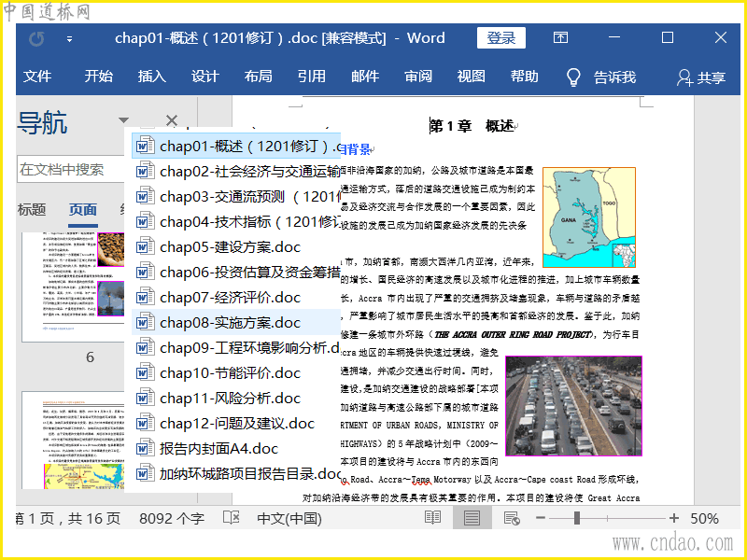Screen dimensions: 747x560
Task: Switch to the 设计 ribbon tab
Action: pyautogui.click(x=205, y=77)
